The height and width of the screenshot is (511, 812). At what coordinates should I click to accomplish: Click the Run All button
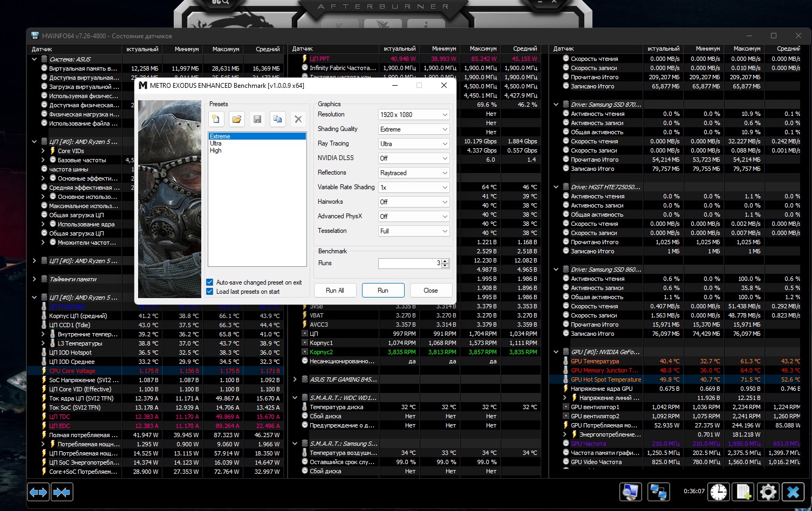coord(335,291)
